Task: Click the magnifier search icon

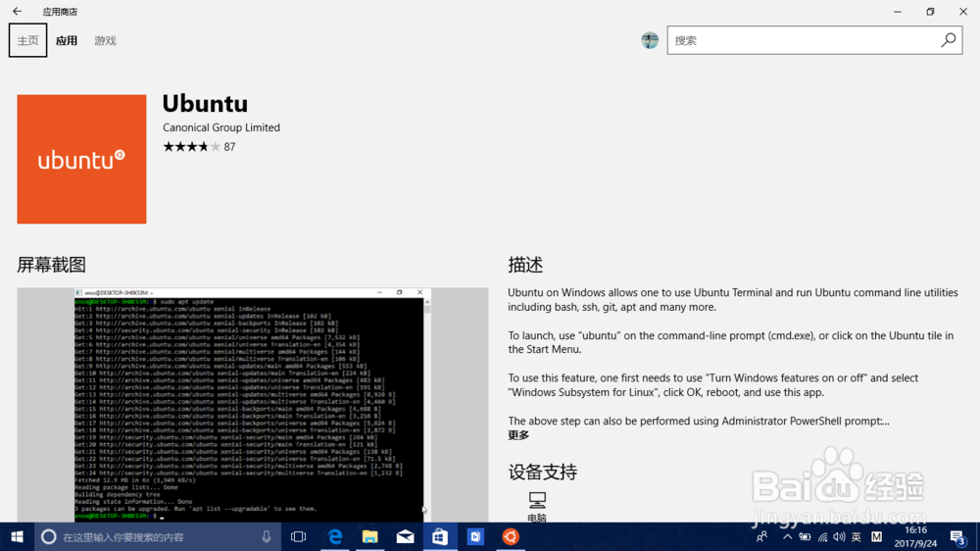Action: coord(948,40)
